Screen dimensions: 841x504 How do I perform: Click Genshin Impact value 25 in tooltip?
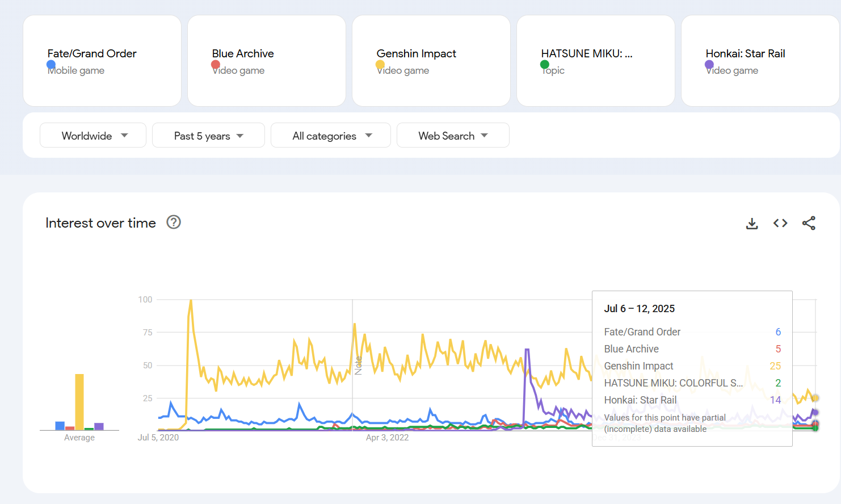(x=775, y=366)
